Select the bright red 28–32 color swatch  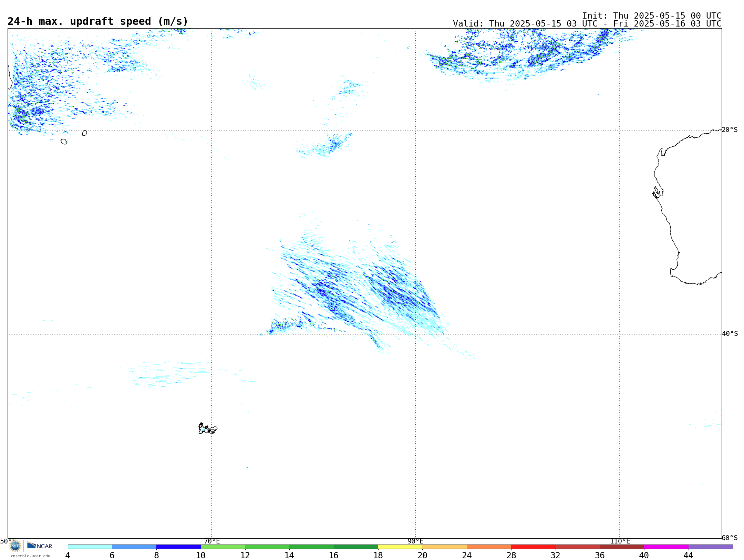pyautogui.click(x=533, y=547)
